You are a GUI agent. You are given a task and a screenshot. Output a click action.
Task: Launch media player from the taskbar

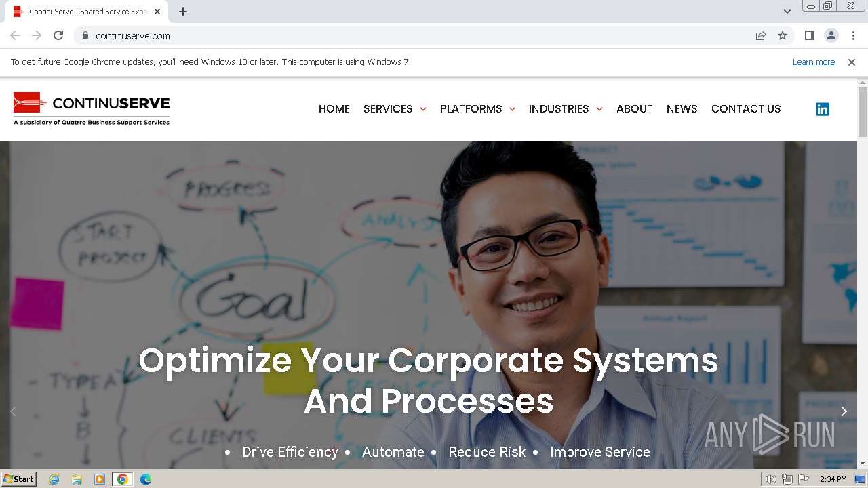pos(100,479)
